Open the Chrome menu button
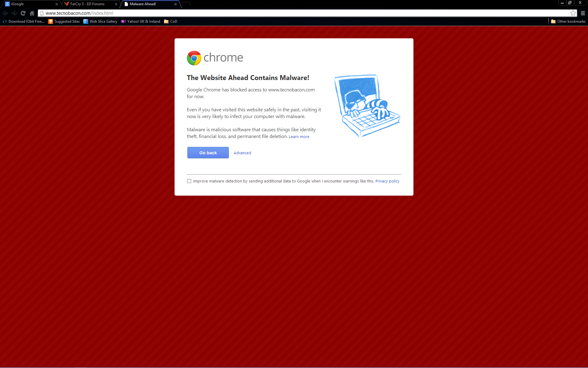 [x=583, y=13]
